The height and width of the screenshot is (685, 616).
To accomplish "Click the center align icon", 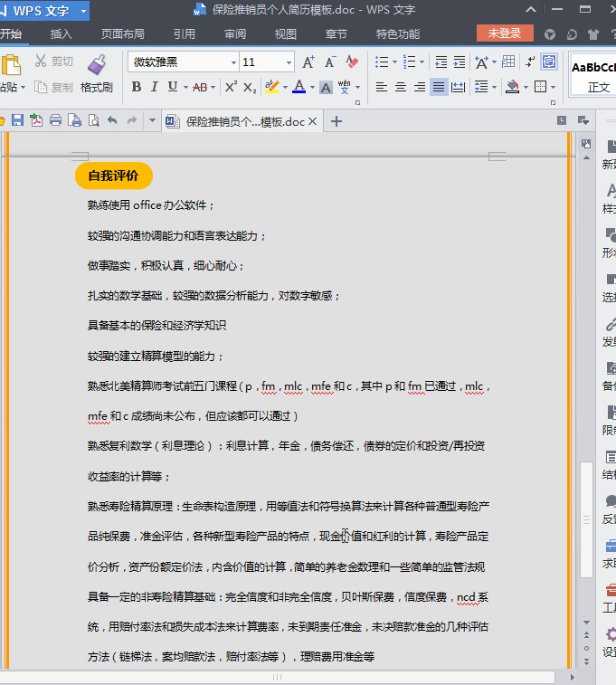I will coord(400,87).
